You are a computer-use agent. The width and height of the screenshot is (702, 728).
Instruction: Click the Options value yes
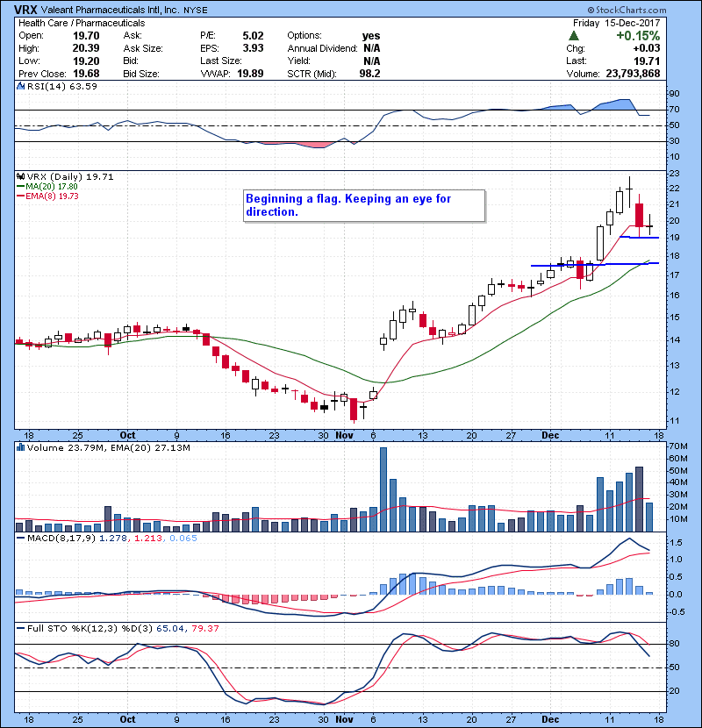[371, 36]
